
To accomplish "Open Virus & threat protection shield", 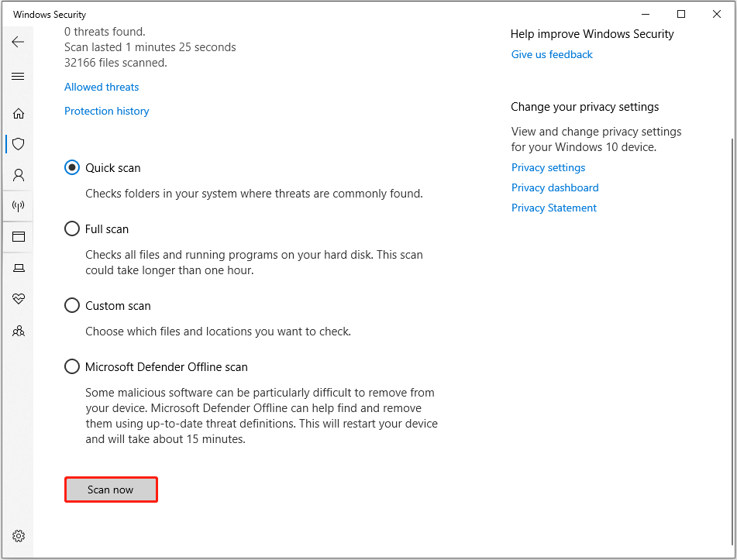I will pyautogui.click(x=19, y=144).
